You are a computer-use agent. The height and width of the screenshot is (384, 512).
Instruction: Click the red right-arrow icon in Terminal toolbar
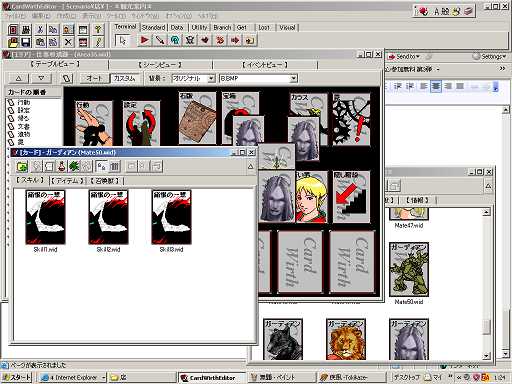point(235,40)
